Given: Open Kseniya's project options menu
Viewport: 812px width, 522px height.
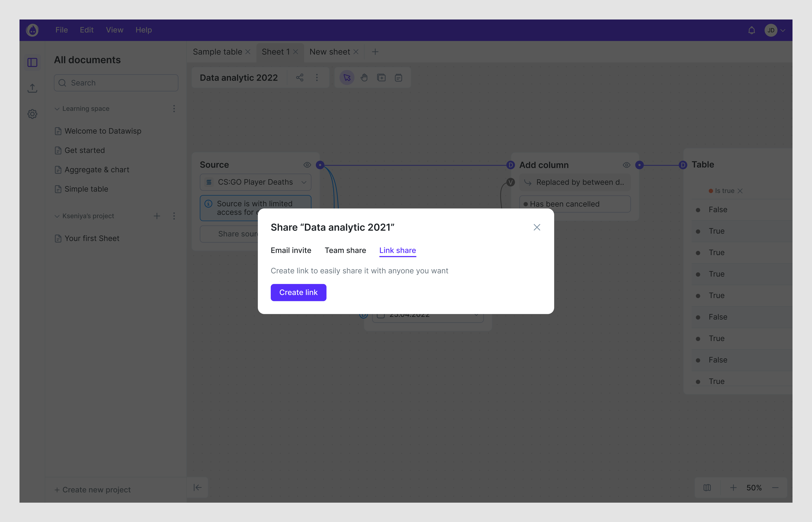Looking at the screenshot, I should click(174, 216).
